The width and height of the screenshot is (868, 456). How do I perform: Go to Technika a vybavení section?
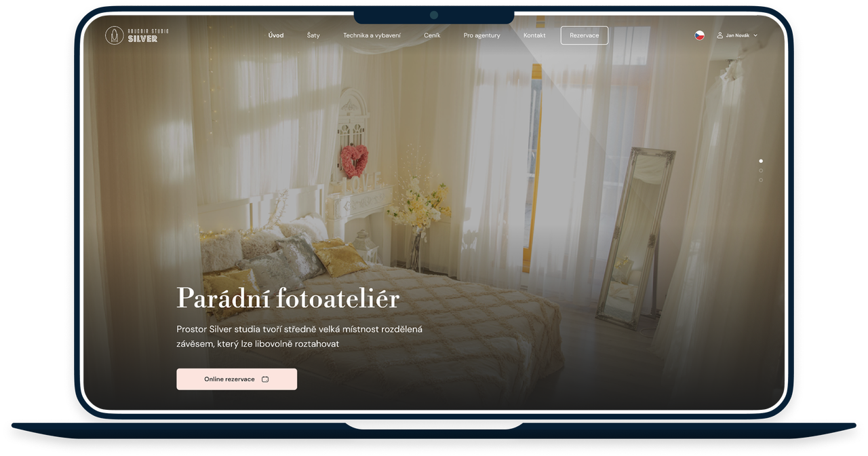[372, 35]
